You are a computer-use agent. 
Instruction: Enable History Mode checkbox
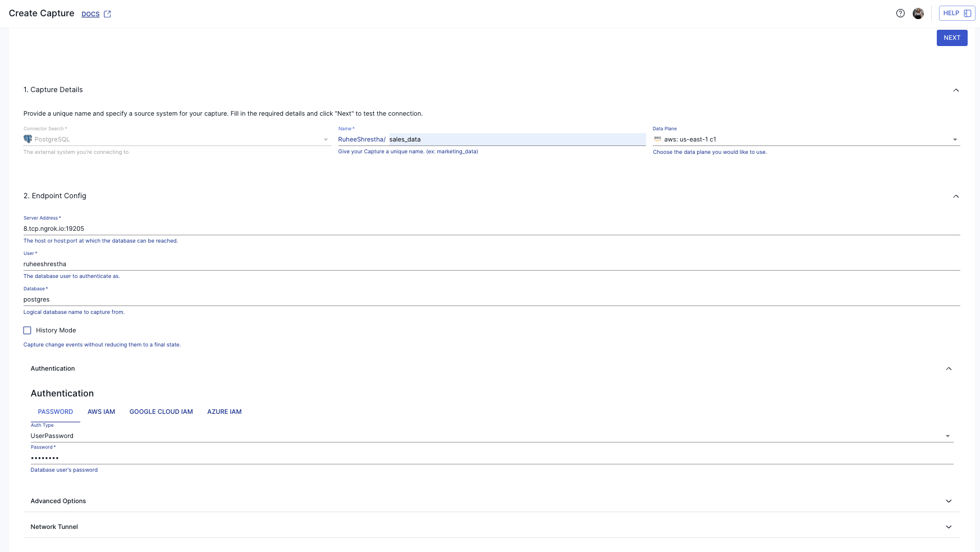pos(27,330)
